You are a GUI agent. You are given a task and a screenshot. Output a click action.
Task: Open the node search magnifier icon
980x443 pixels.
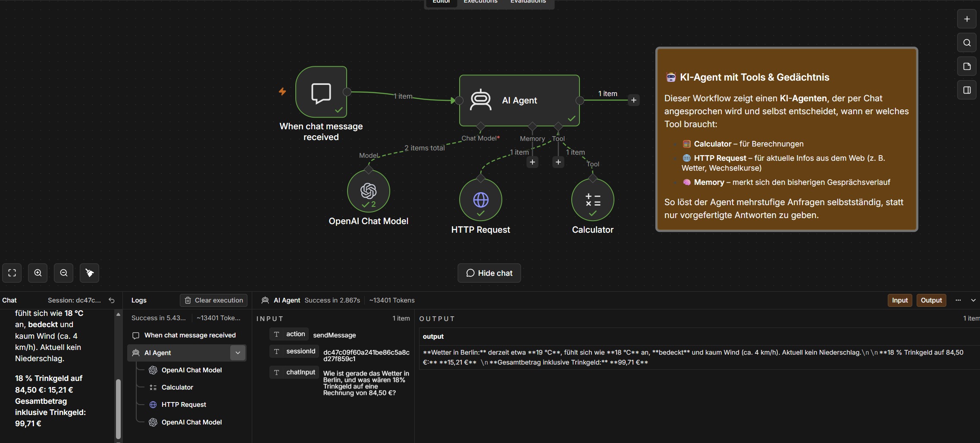coord(967,43)
